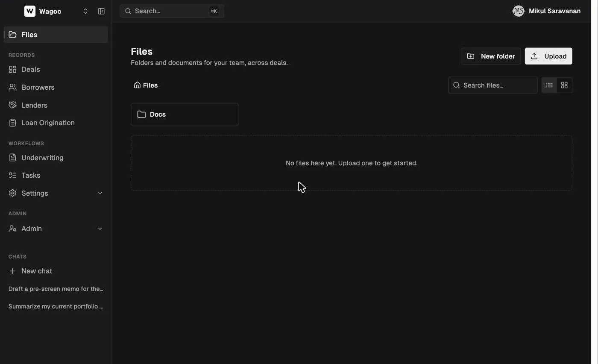
Task: Click the Lenders handshake icon
Action: click(13, 105)
